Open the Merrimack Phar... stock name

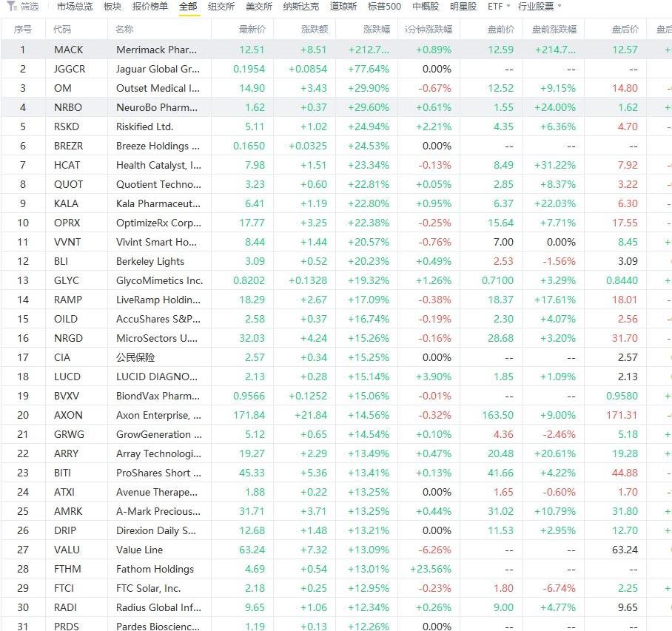(156, 50)
